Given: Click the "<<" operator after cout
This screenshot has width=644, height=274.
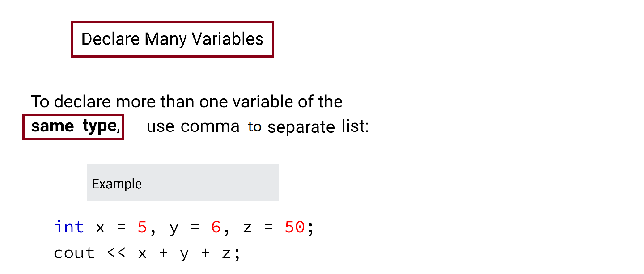Looking at the screenshot, I should (116, 253).
